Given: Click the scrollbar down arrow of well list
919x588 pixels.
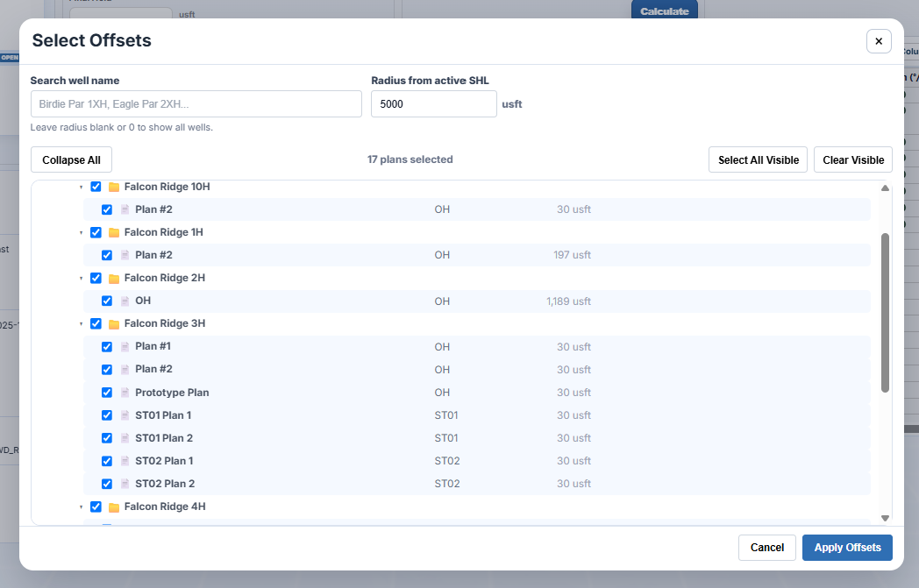Looking at the screenshot, I should 885,518.
